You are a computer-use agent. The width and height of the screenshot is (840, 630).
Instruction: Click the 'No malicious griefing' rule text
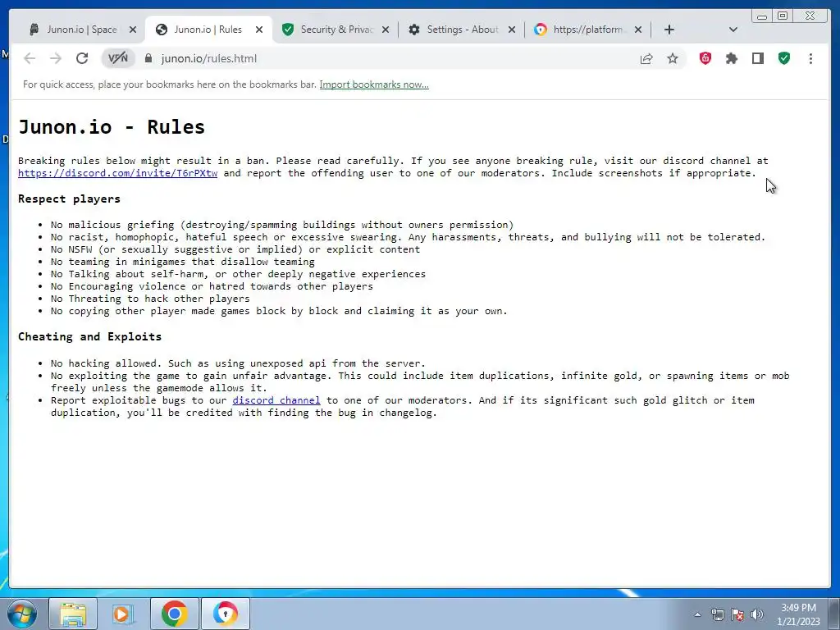(282, 225)
